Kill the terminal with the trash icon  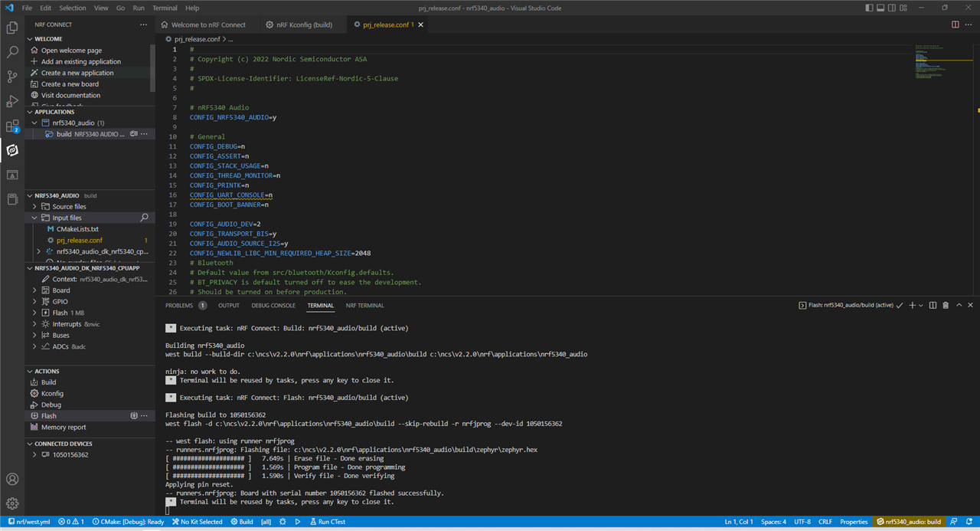point(946,305)
